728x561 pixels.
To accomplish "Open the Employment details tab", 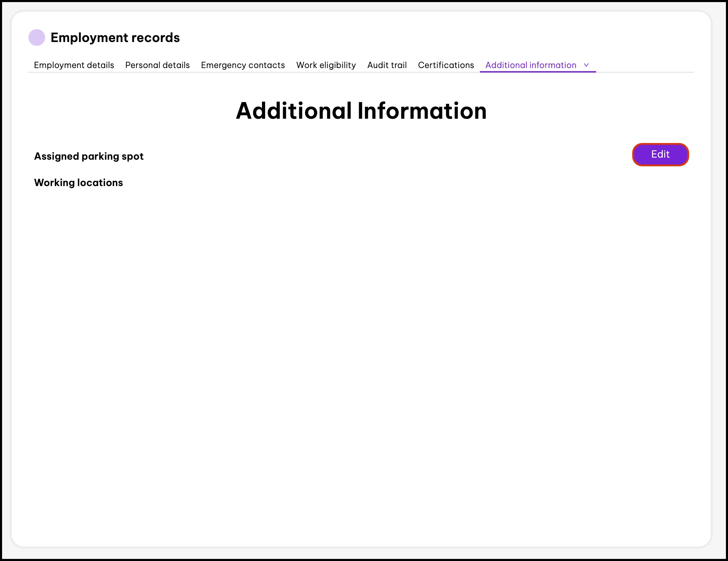I will point(74,65).
